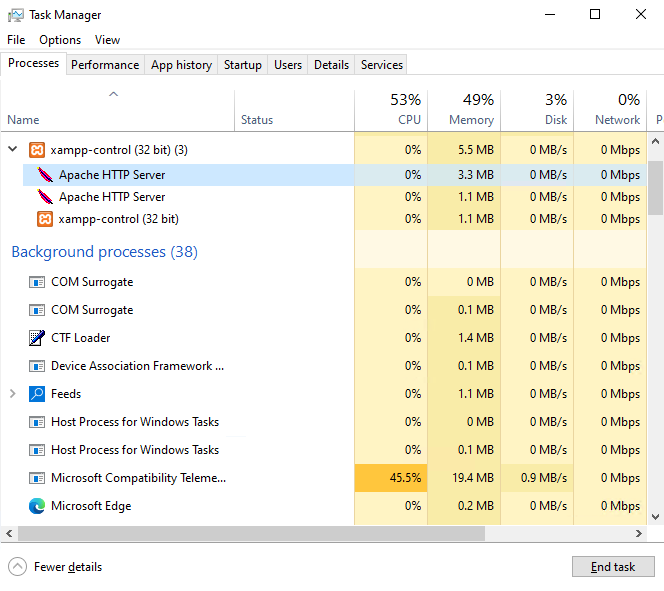Screen dimensions: 664x591
Task: Click the feather icon of the highlighted Apache HTTP Server
Action: [45, 174]
